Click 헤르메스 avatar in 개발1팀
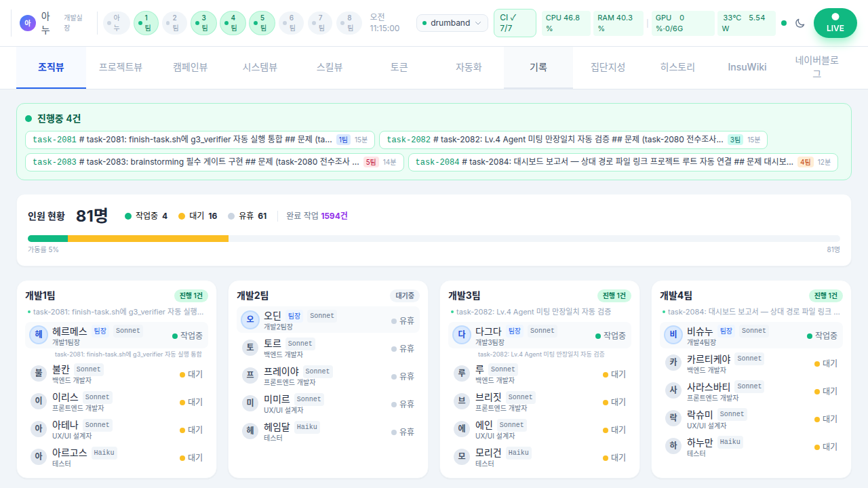Screen dimensions: 868x488 (38, 335)
